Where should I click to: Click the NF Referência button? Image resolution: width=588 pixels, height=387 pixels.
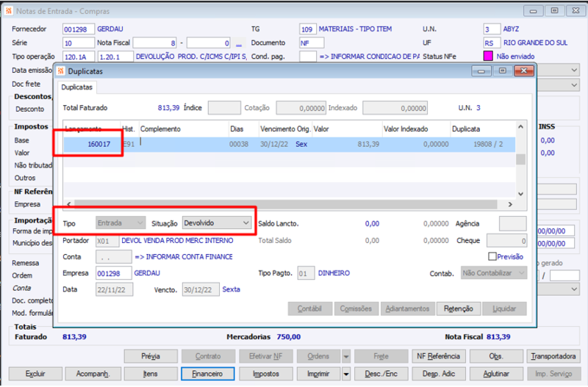click(438, 356)
